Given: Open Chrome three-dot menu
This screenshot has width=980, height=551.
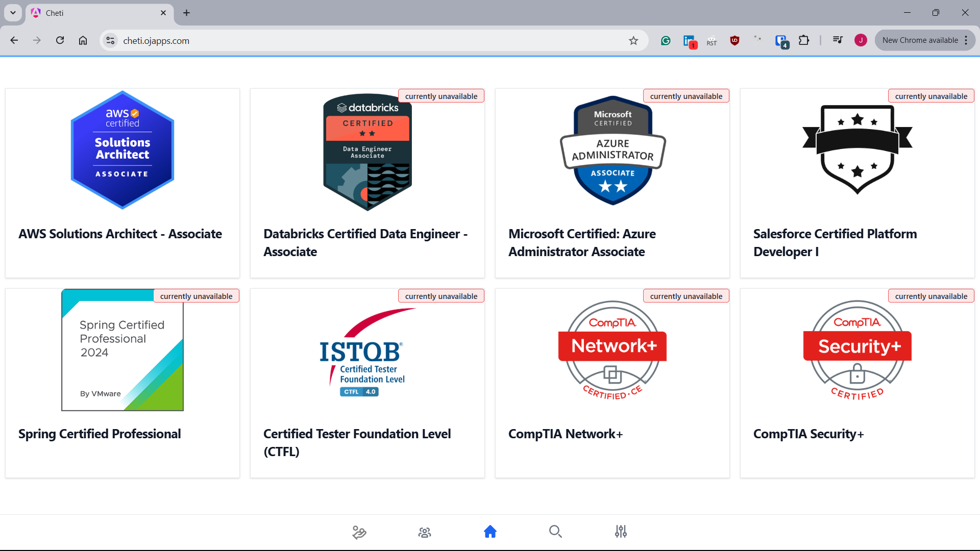Looking at the screenshot, I should (x=966, y=40).
